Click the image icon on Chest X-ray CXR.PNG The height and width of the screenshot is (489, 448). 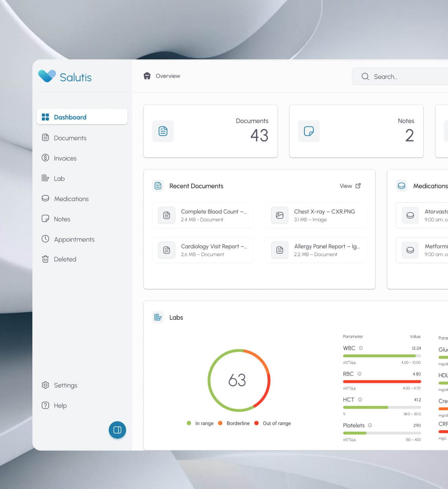point(279,215)
